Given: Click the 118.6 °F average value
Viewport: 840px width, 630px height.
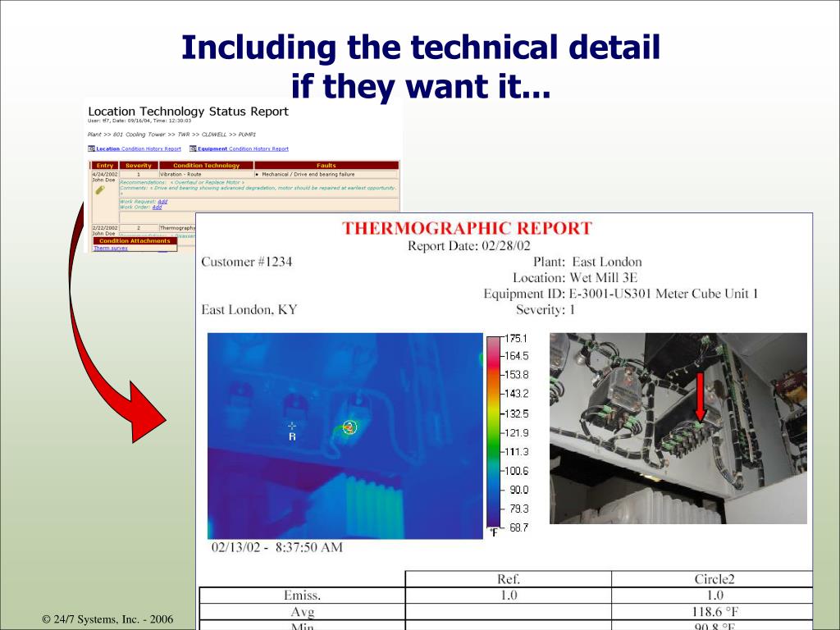Looking at the screenshot, I should [x=715, y=612].
